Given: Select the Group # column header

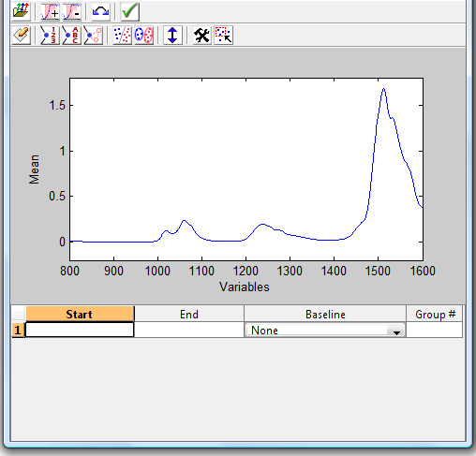Looking at the screenshot, I should coord(435,314).
